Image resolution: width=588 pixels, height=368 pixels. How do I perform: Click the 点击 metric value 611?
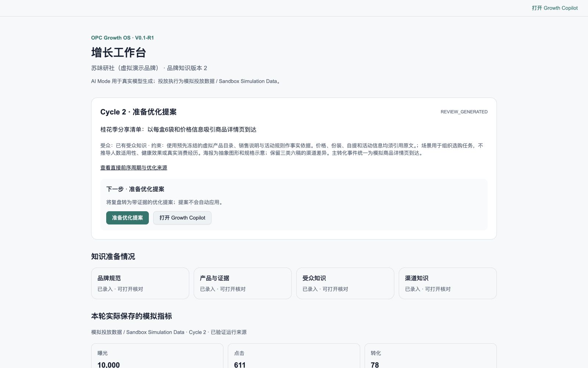240,365
